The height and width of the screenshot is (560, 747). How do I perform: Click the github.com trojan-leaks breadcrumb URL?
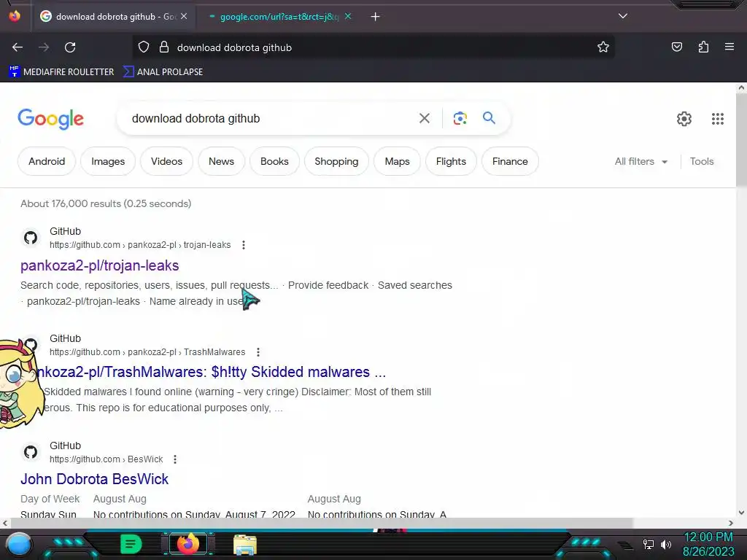tap(140, 245)
